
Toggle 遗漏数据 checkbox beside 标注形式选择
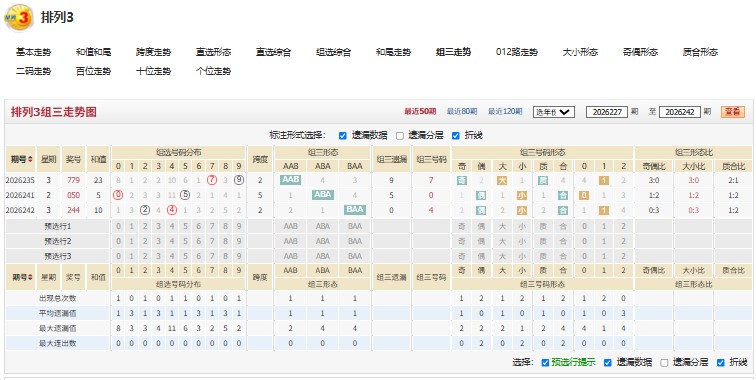point(342,136)
